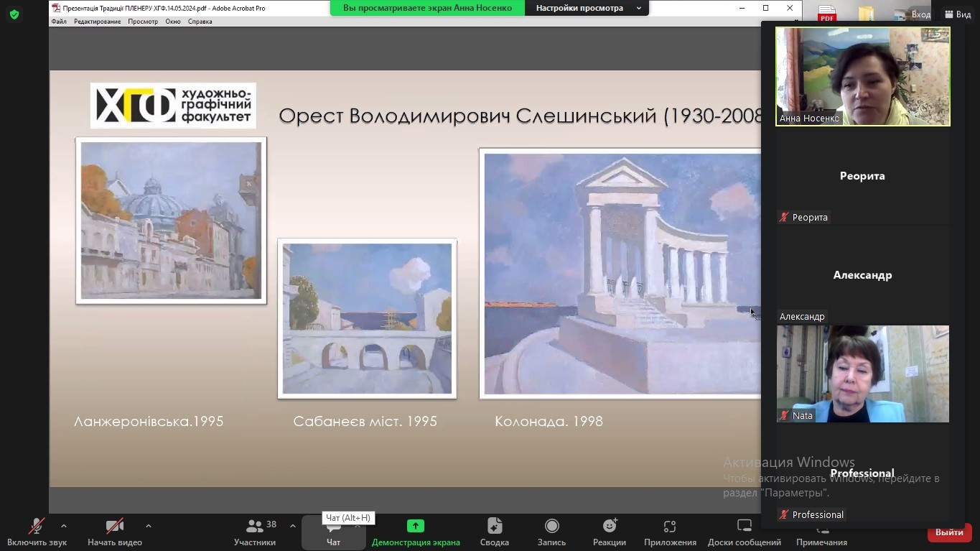This screenshot has height=551, width=980.
Task: Open the Файл menu in Acrobat
Action: (x=59, y=22)
